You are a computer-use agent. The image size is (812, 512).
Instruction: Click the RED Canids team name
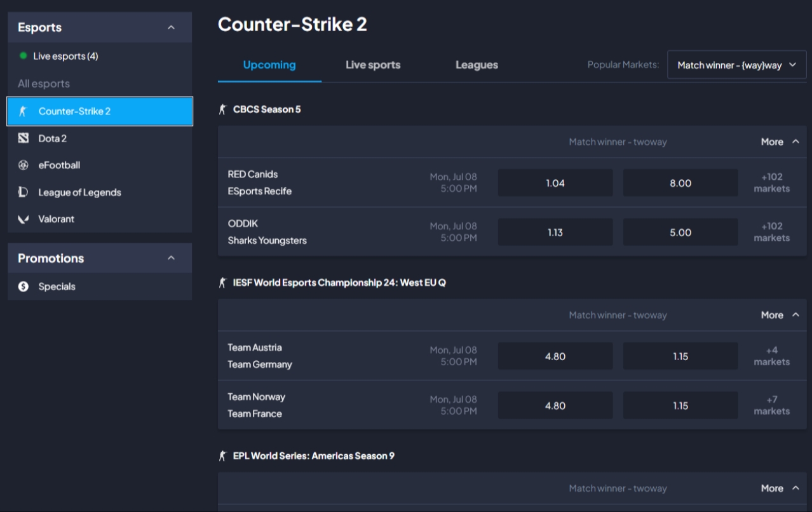(253, 174)
